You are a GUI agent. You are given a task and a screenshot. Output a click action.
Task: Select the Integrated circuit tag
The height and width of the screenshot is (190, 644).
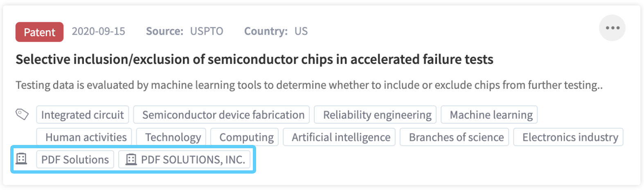(x=82, y=115)
